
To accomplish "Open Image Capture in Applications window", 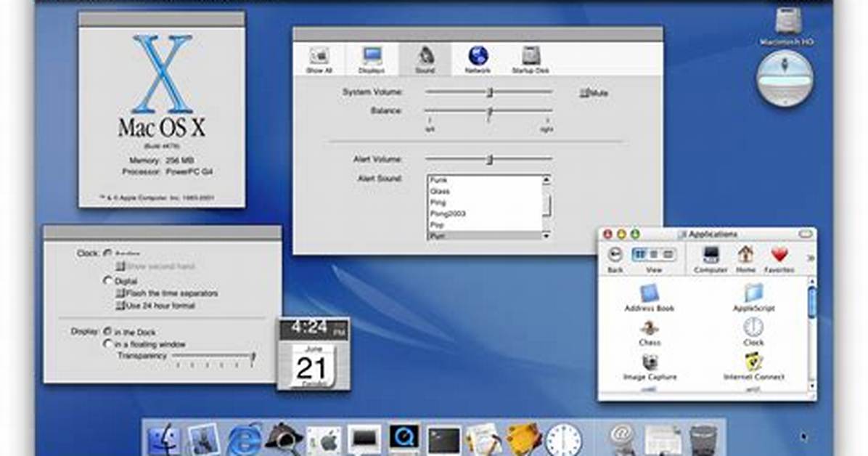I will [650, 368].
